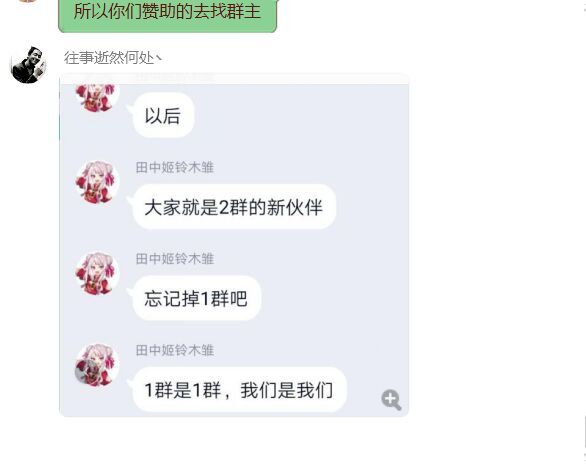Click the anime avatar beside 1群是1群，我们是我们
586x467 pixels.
[x=97, y=365]
